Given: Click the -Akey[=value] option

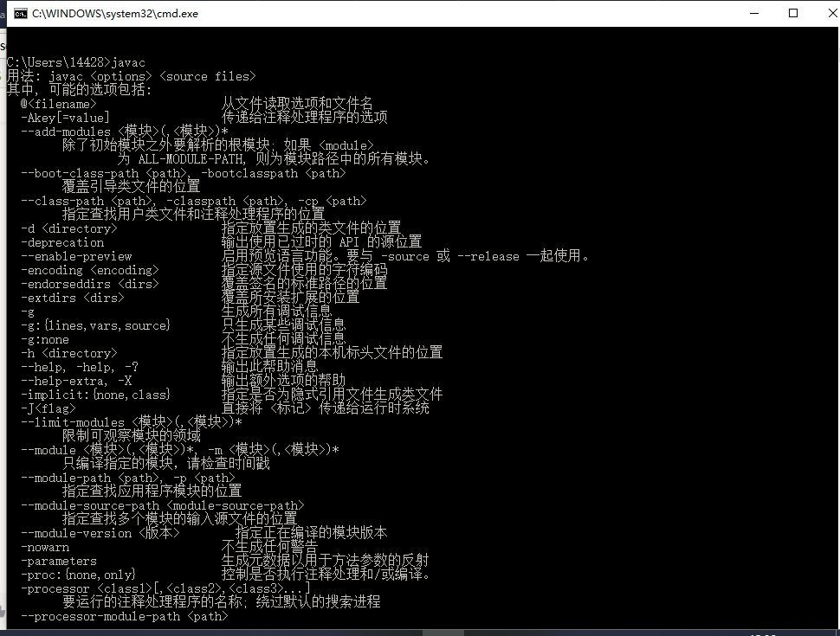Looking at the screenshot, I should [x=65, y=118].
